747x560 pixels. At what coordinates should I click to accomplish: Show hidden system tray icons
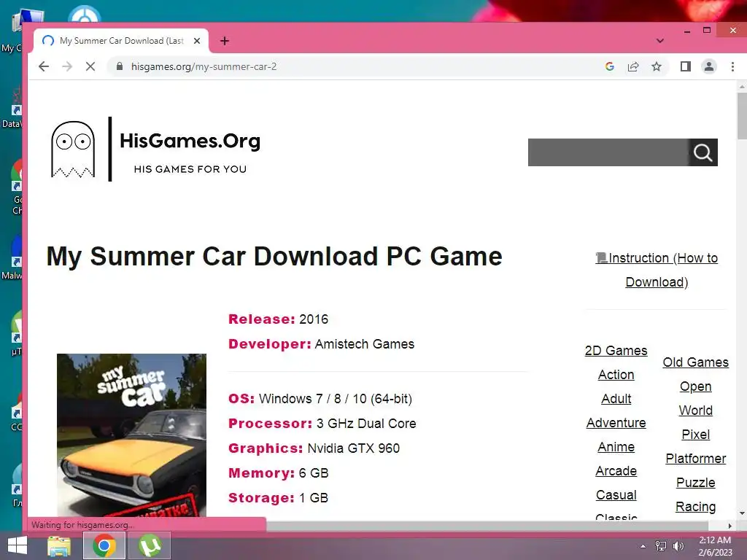pyautogui.click(x=643, y=546)
